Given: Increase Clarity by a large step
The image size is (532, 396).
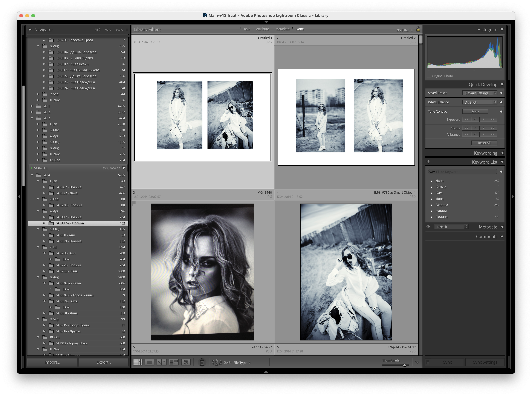Looking at the screenshot, I should (x=493, y=128).
